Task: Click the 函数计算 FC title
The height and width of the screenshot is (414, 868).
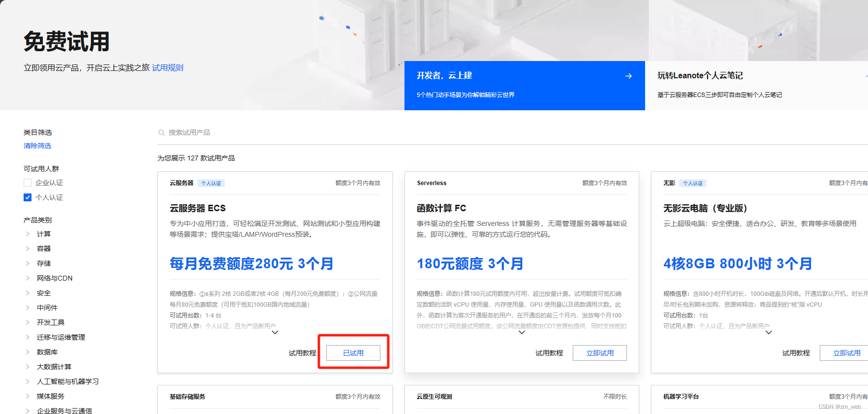Action: click(441, 208)
